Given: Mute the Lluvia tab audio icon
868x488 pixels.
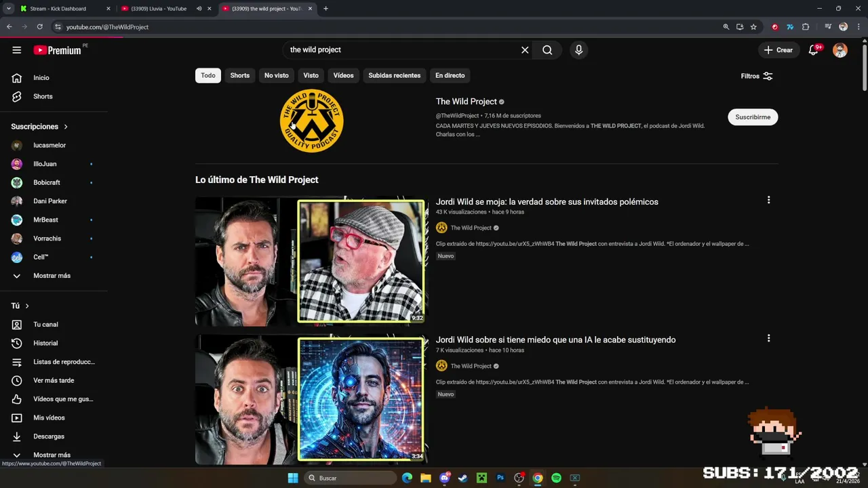Looking at the screenshot, I should 199,9.
